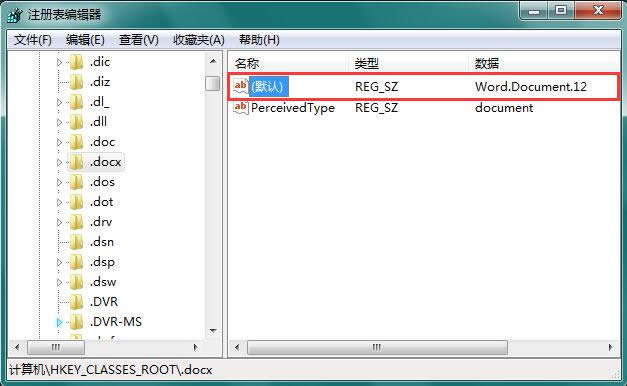Image resolution: width=627 pixels, height=386 pixels.
Task: Expand the .dsp tree node
Action: [x=59, y=262]
